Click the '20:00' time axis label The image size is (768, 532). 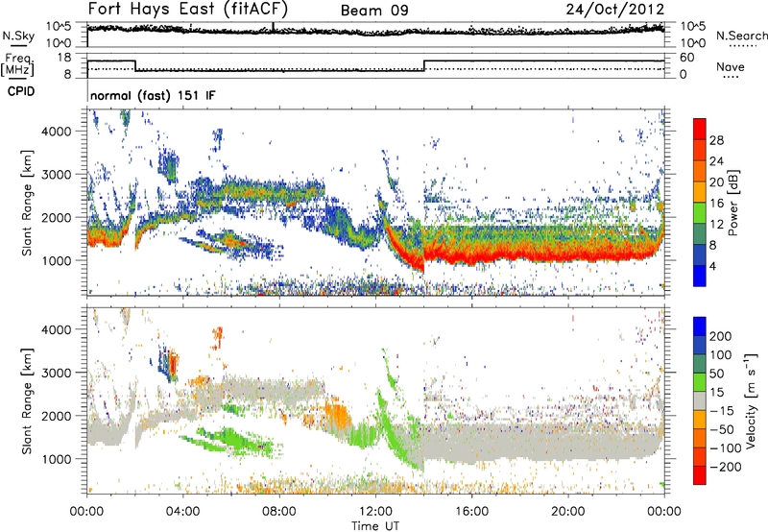click(x=567, y=512)
